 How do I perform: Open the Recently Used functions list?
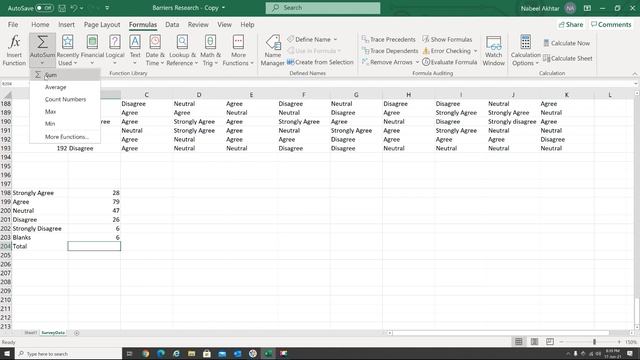click(x=68, y=51)
